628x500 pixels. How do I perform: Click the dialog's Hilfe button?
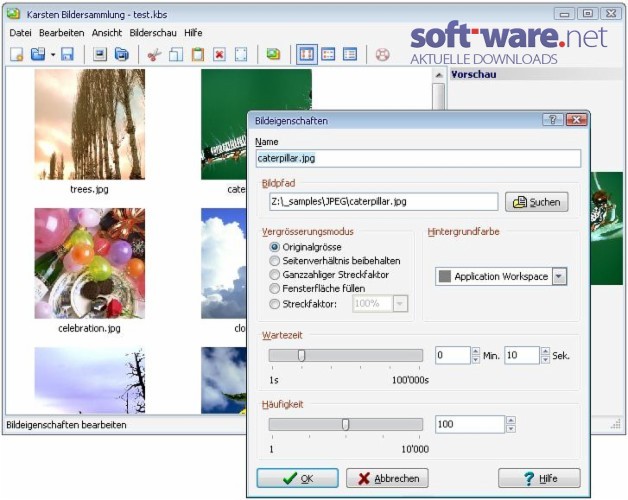pyautogui.click(x=539, y=478)
